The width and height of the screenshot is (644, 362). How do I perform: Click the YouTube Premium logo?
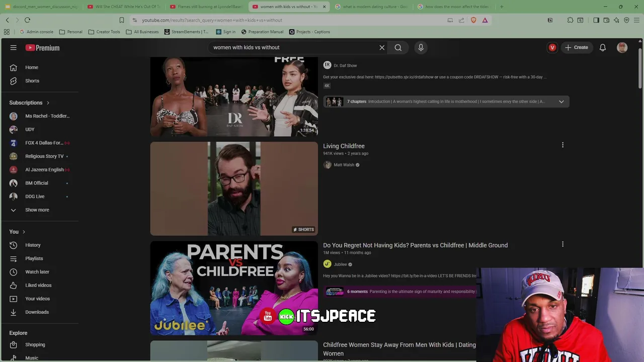(43, 48)
